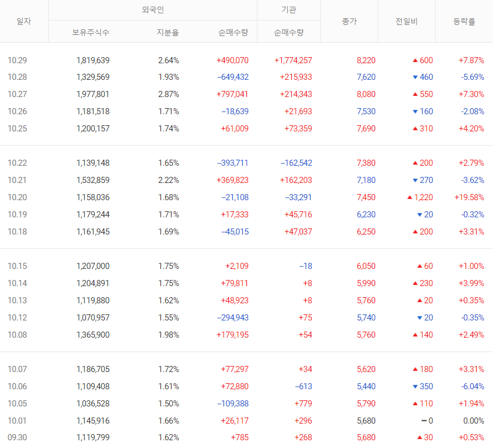Select foreign net buy +79,811

(234, 283)
